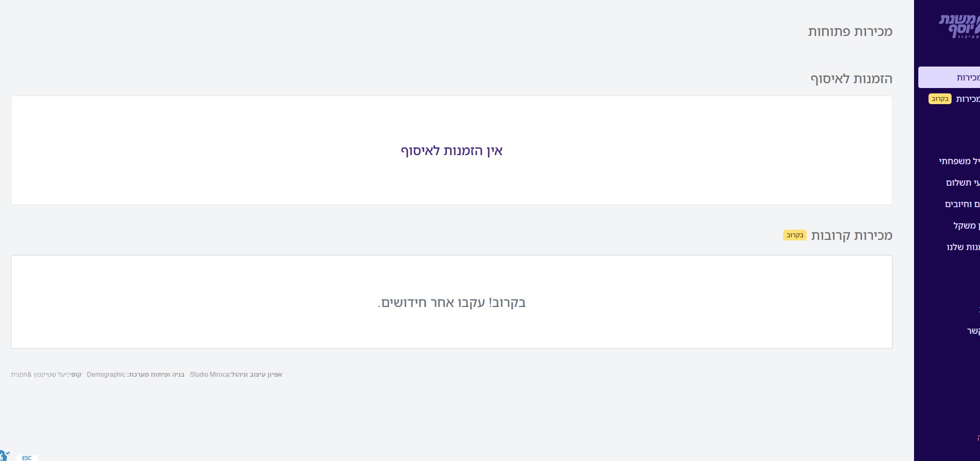Click the checkmark badge on the accessibility icon
980x461 pixels.
[8, 453]
